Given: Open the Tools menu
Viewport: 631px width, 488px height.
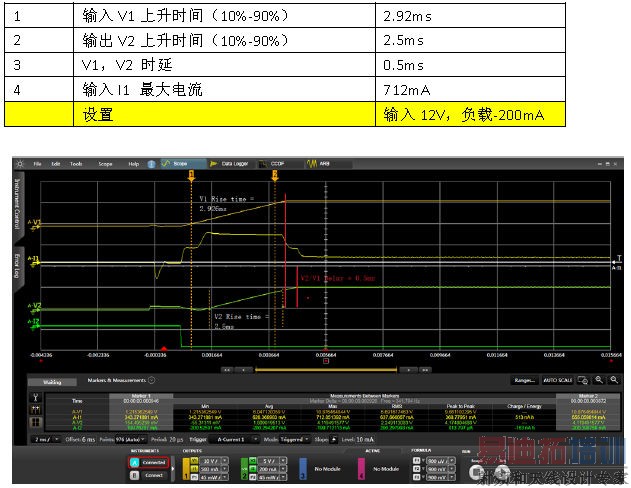Looking at the screenshot, I should [x=76, y=164].
